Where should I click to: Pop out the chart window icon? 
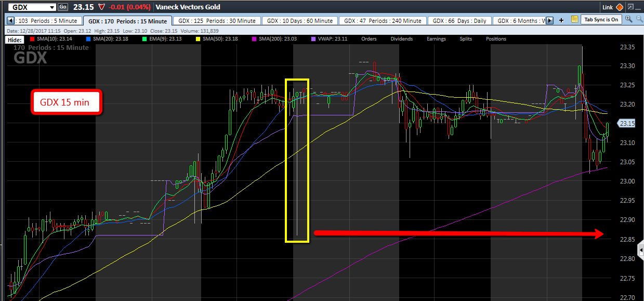pyautogui.click(x=631, y=7)
